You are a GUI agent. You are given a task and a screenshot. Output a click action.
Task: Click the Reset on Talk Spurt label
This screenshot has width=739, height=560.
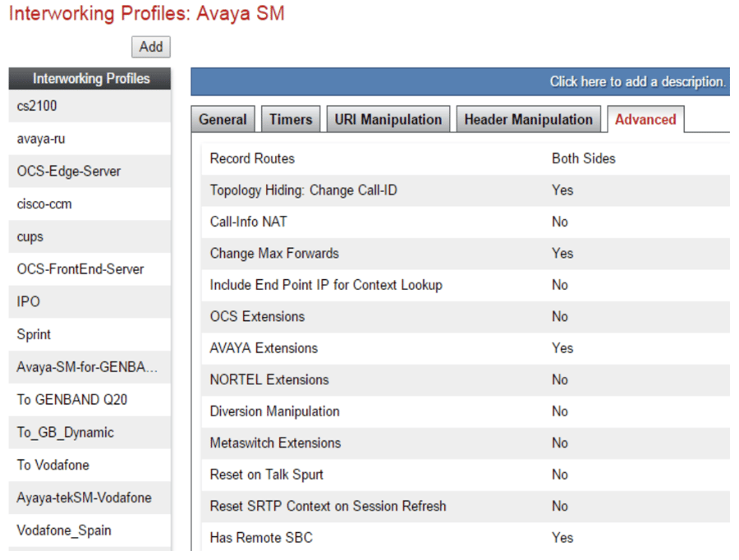point(266,475)
